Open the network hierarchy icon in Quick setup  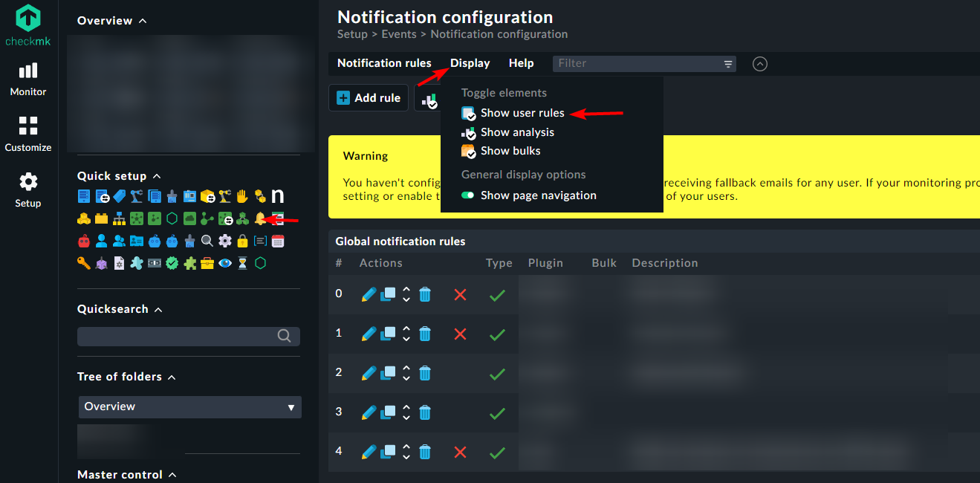[119, 218]
